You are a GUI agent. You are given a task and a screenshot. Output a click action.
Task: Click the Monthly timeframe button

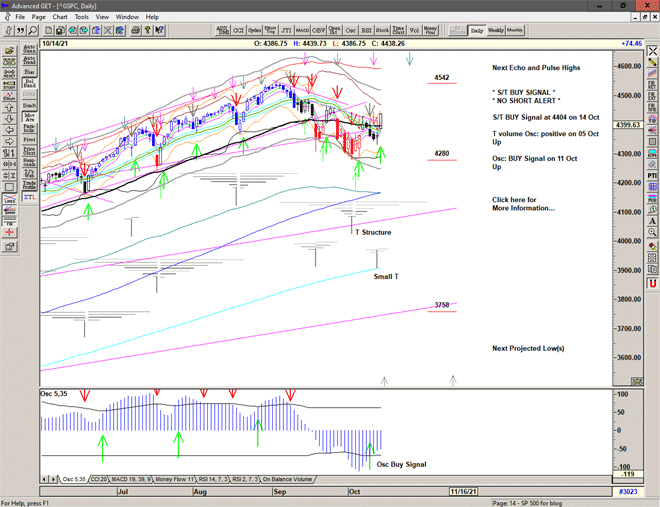pyautogui.click(x=515, y=31)
